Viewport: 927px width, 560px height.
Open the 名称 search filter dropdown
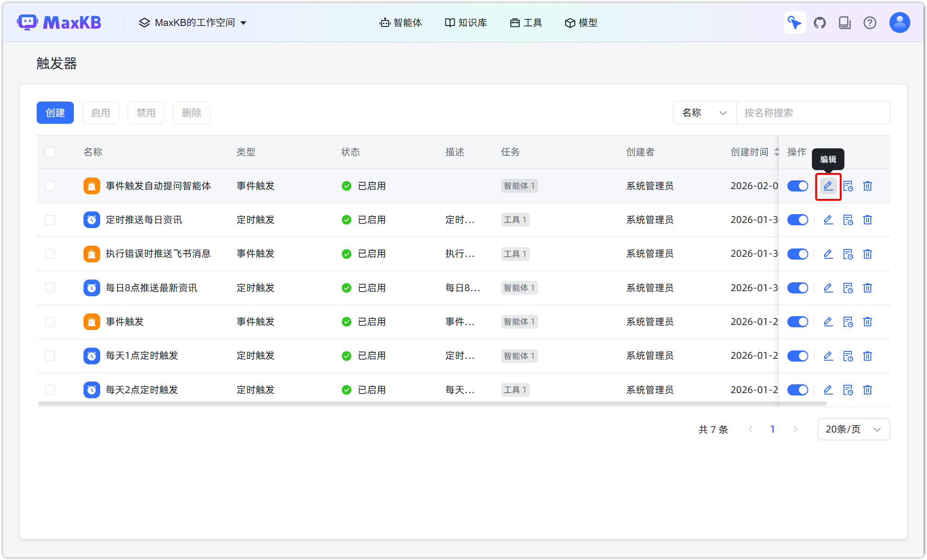point(704,113)
